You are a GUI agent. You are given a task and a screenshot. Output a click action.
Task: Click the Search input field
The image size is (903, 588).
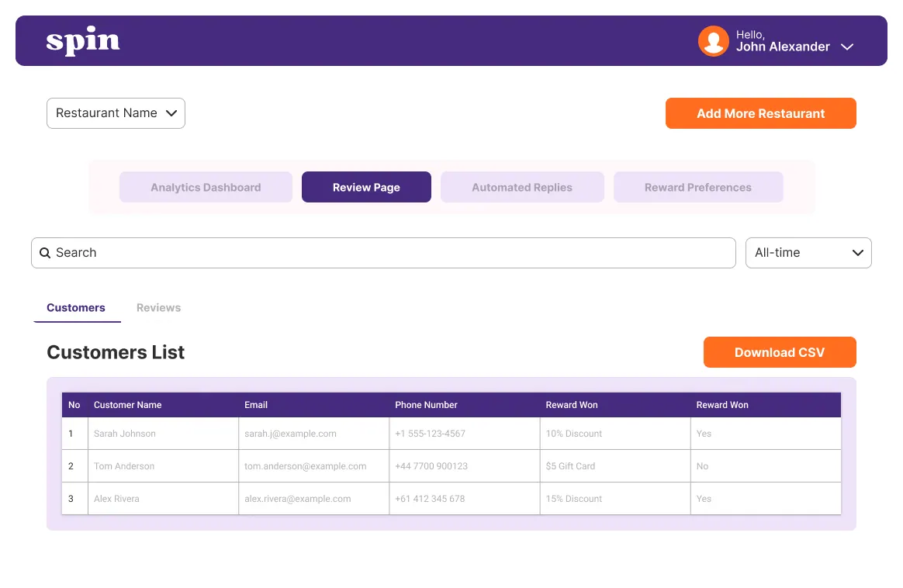pyautogui.click(x=383, y=253)
